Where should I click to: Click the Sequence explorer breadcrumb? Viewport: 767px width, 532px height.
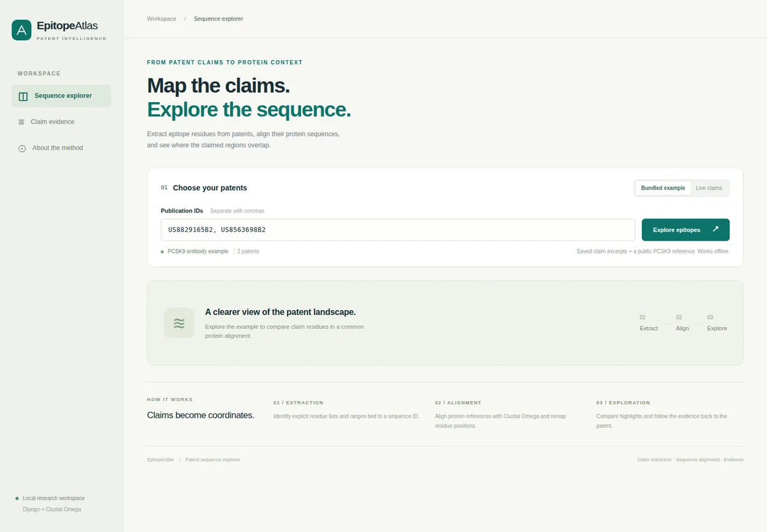(219, 19)
